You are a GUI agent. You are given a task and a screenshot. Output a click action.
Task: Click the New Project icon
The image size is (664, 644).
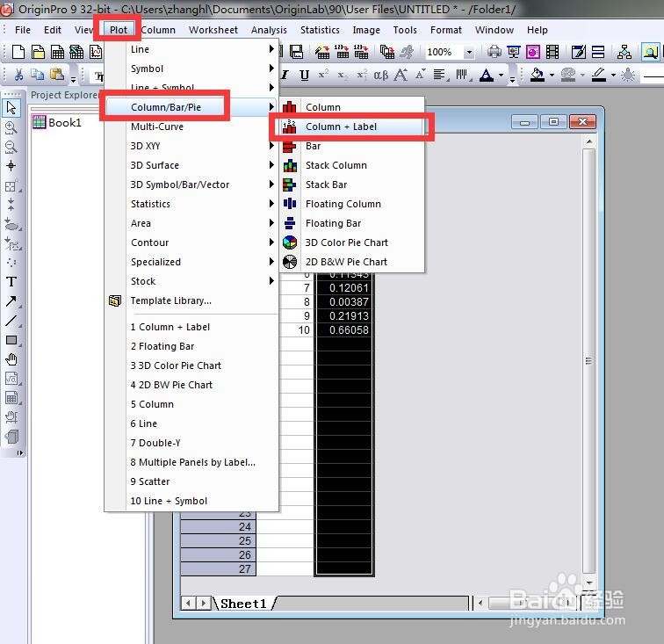click(18, 52)
